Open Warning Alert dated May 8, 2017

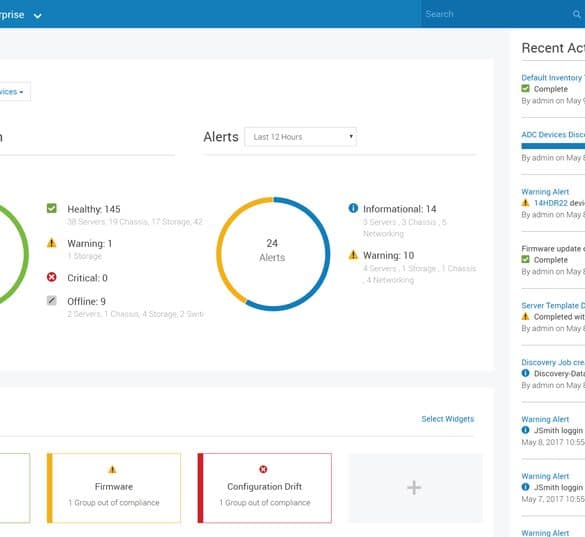pyautogui.click(x=545, y=419)
